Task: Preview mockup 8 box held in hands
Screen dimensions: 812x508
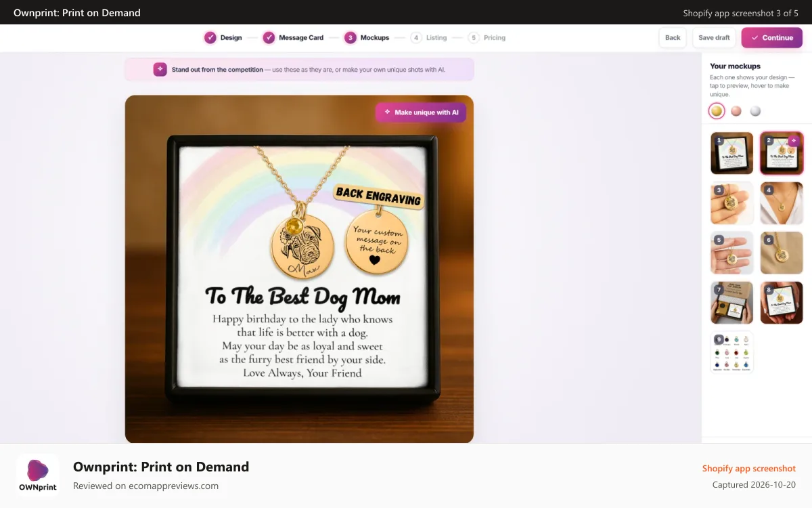Action: (782, 303)
